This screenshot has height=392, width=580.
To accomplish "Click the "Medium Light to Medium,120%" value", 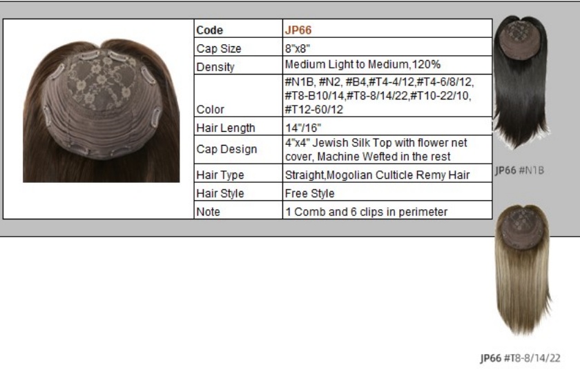I will [x=362, y=65].
